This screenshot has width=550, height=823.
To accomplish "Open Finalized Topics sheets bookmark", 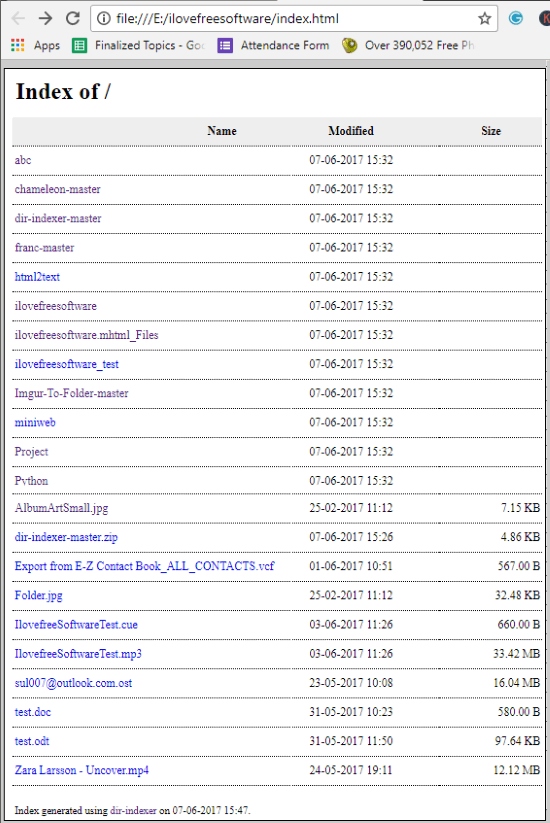I will [139, 46].
